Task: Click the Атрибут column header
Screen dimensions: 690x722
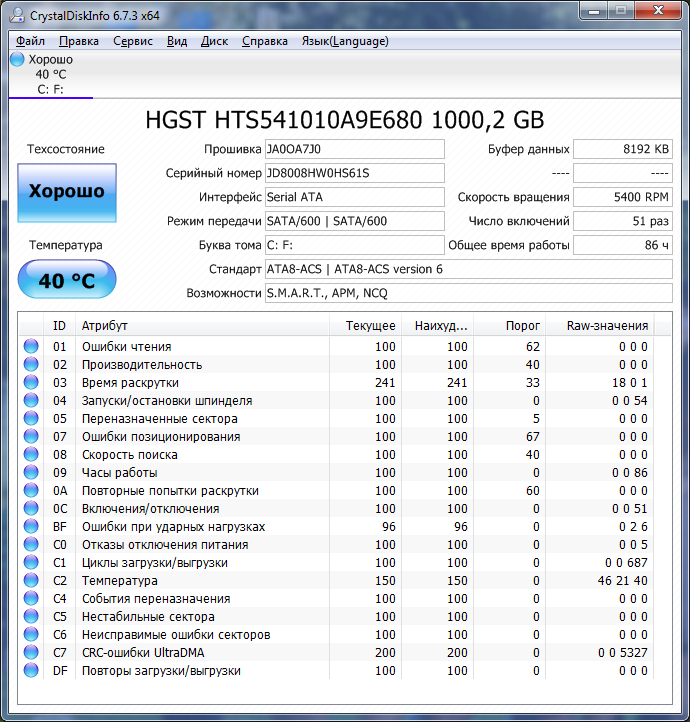Action: point(105,326)
